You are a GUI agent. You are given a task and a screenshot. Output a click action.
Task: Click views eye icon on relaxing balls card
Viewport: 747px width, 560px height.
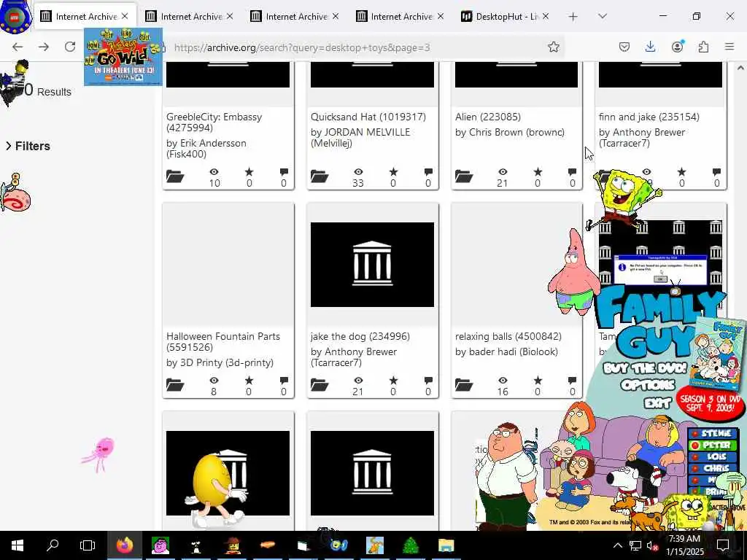click(503, 381)
